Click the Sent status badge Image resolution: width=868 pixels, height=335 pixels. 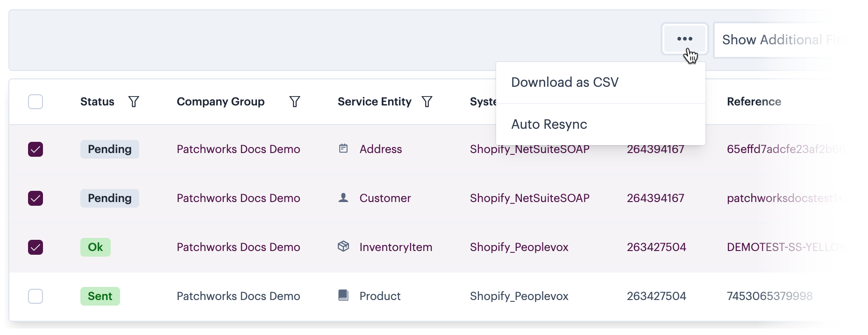(x=100, y=296)
